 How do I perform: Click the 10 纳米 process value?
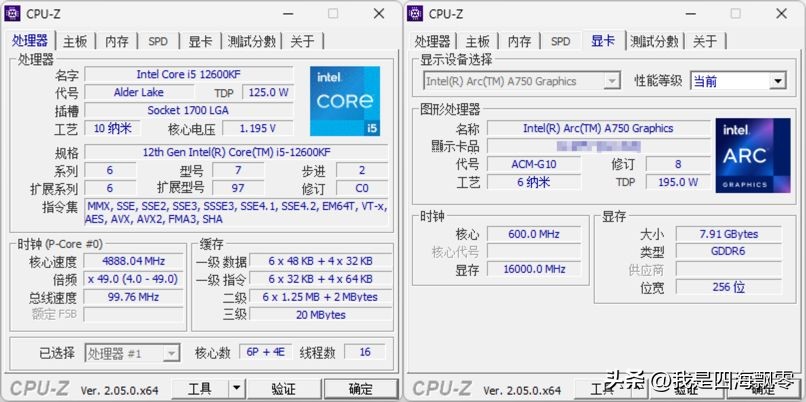click(112, 129)
